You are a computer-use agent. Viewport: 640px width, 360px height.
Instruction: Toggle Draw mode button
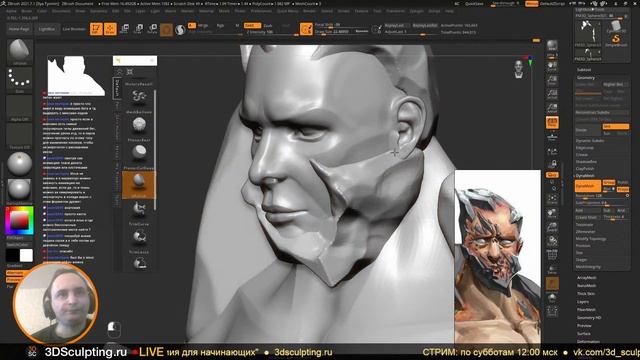click(110, 29)
